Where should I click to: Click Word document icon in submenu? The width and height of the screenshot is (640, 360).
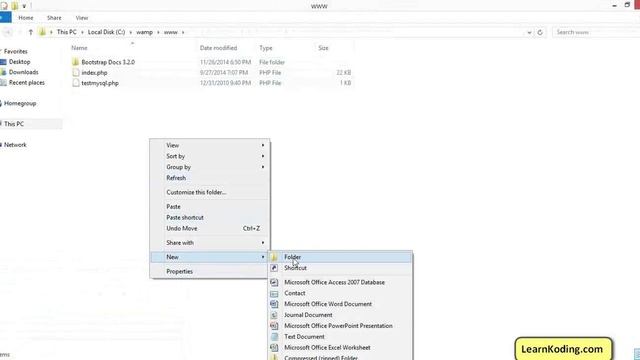274,304
